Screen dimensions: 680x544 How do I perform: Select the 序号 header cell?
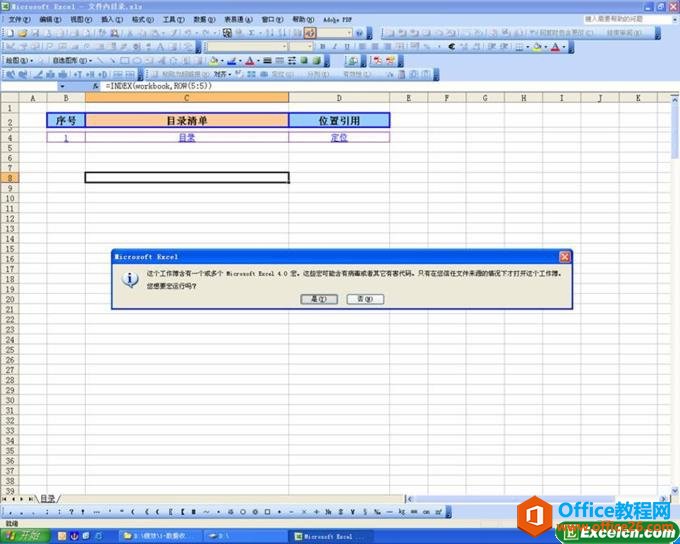(66, 120)
